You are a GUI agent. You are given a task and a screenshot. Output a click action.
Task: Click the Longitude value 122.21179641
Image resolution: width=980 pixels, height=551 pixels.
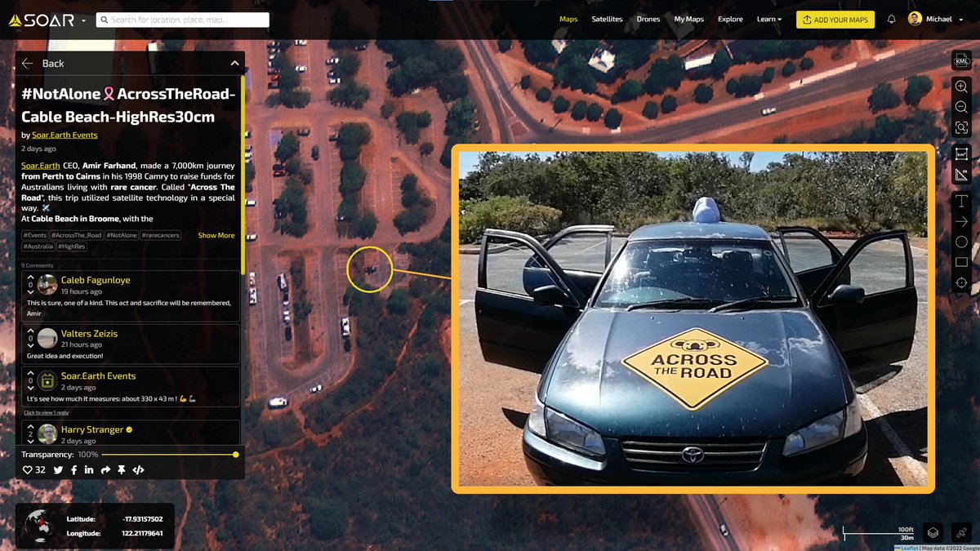pos(138,533)
